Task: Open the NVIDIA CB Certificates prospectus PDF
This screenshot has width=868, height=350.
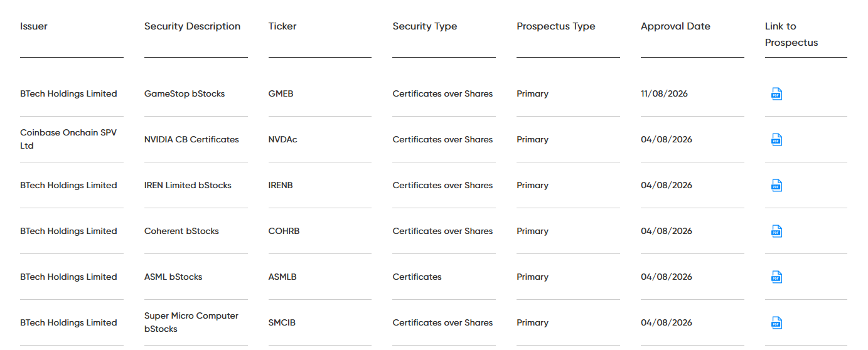Action: (x=776, y=140)
